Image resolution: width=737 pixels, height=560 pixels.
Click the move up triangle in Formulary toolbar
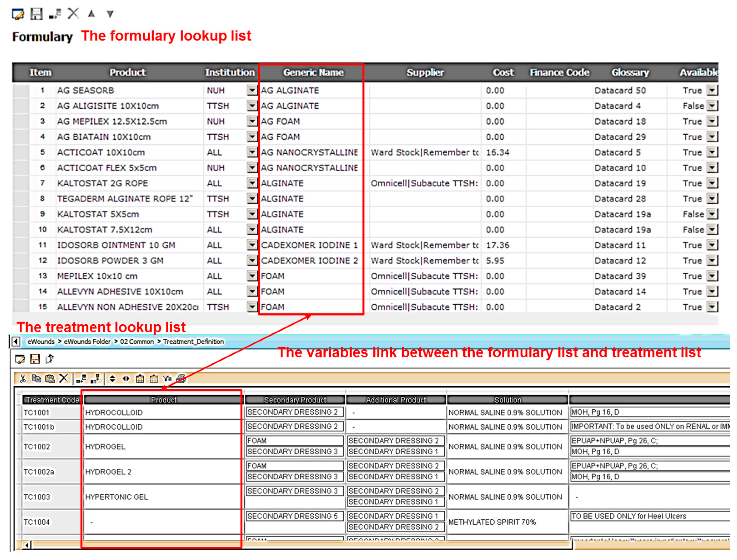click(x=91, y=14)
